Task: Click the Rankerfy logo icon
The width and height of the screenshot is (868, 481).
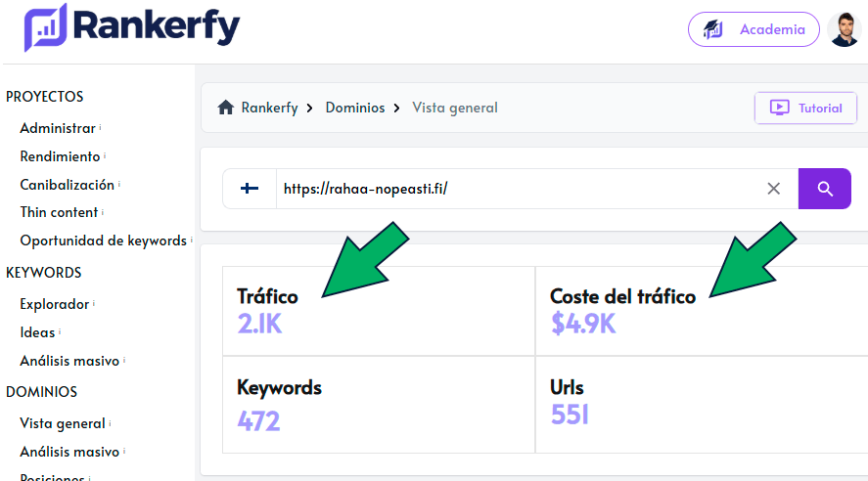Action: coord(45,27)
